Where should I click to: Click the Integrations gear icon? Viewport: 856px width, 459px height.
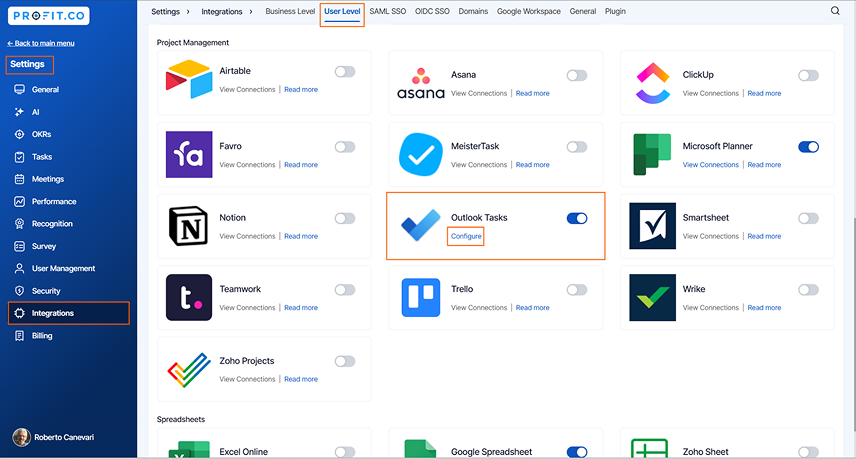pos(20,313)
